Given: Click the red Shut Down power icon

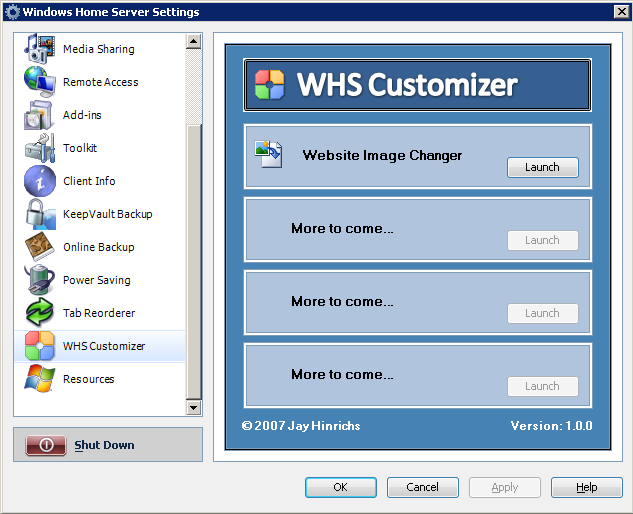Looking at the screenshot, I should tap(46, 445).
